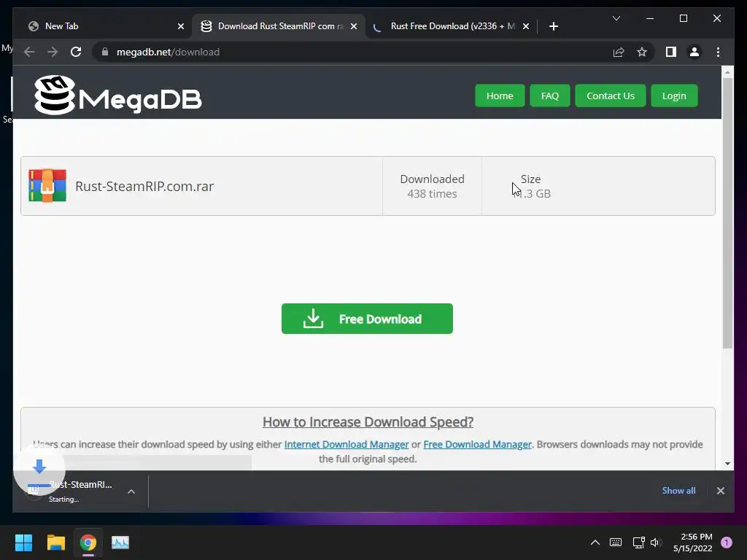Viewport: 747px width, 560px height.
Task: Bookmark this page with the star icon
Action: click(x=642, y=52)
